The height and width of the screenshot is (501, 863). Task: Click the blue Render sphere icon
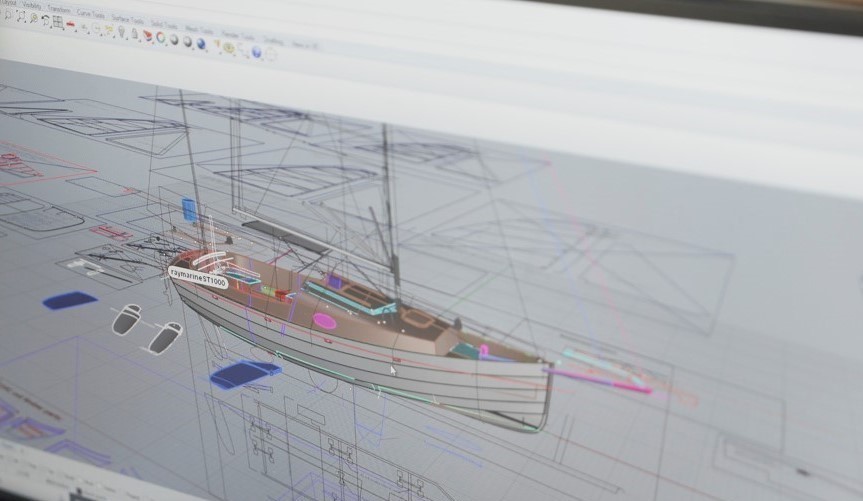201,43
